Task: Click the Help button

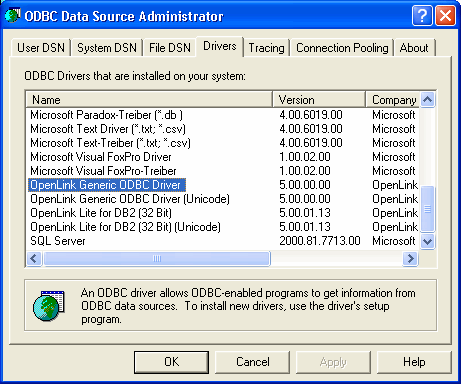Action: point(414,362)
